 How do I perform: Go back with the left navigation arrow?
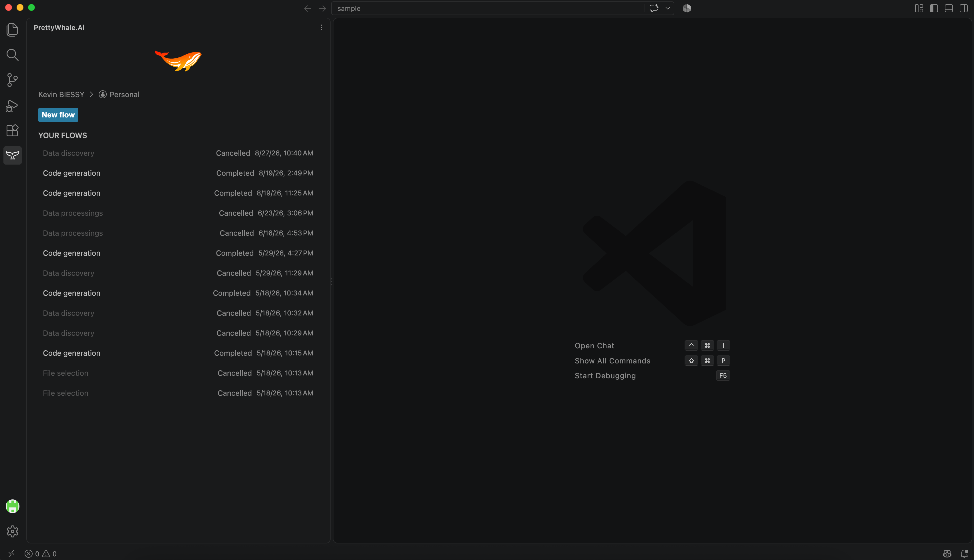(x=307, y=9)
